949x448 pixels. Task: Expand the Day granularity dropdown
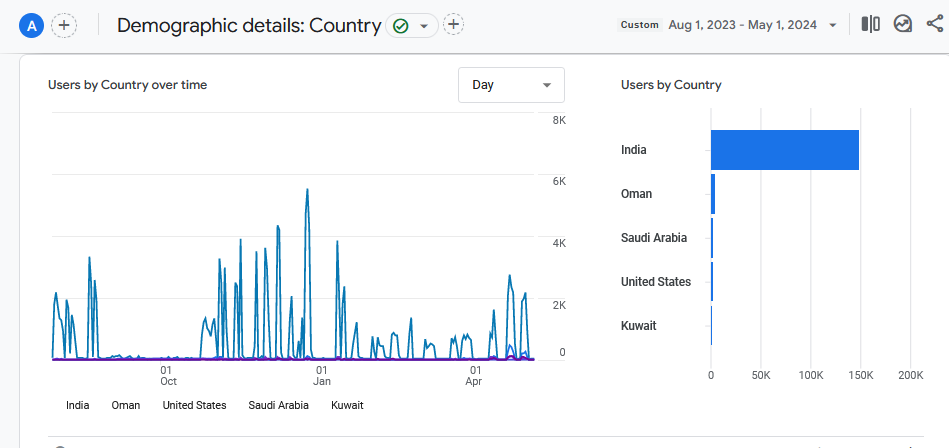click(x=511, y=85)
